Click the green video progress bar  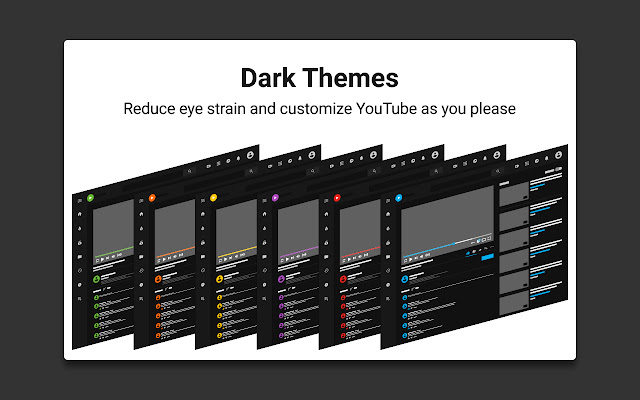click(x=114, y=251)
